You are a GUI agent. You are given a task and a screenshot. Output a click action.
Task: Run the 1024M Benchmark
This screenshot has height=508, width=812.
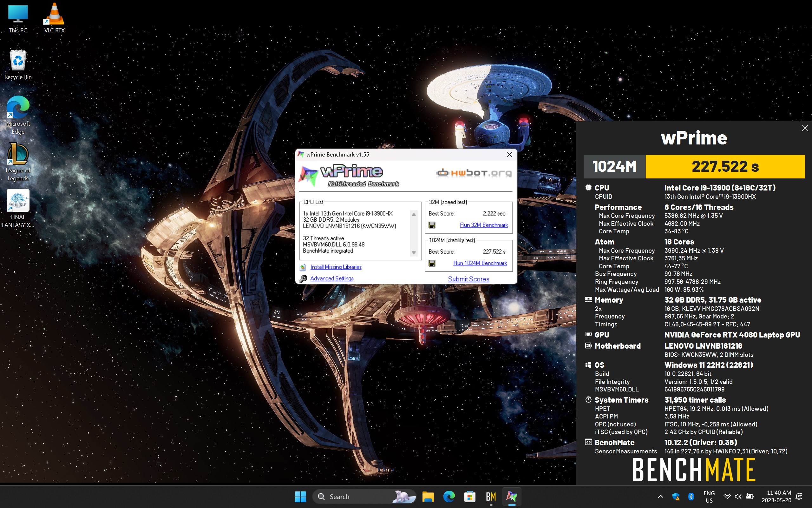point(480,263)
